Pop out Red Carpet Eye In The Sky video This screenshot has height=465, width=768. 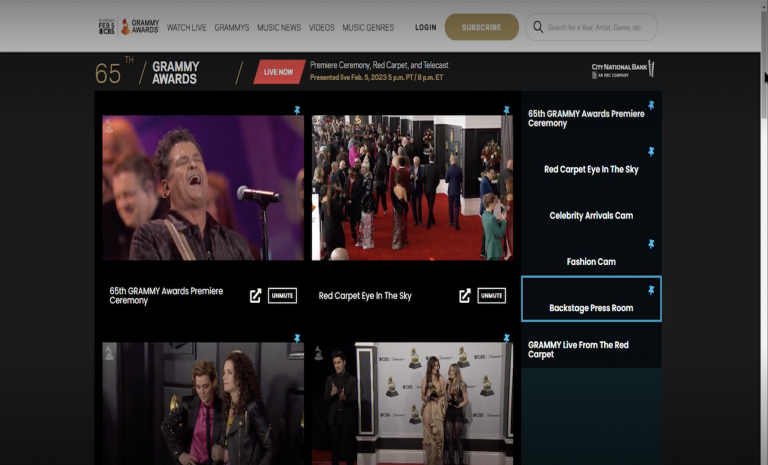pyautogui.click(x=465, y=296)
